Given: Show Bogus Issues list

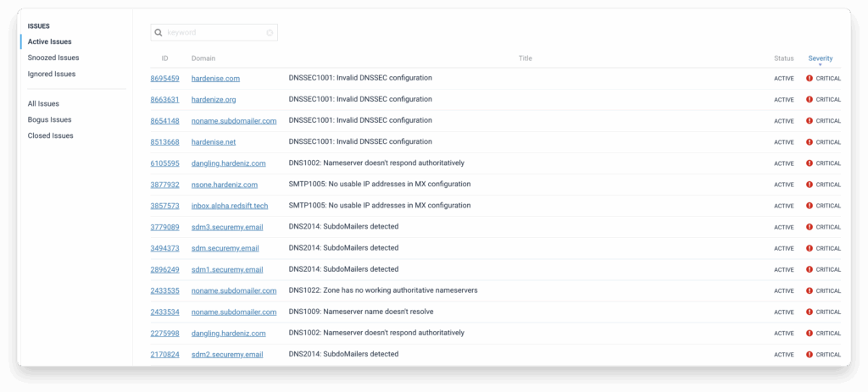Looking at the screenshot, I should click(x=49, y=119).
